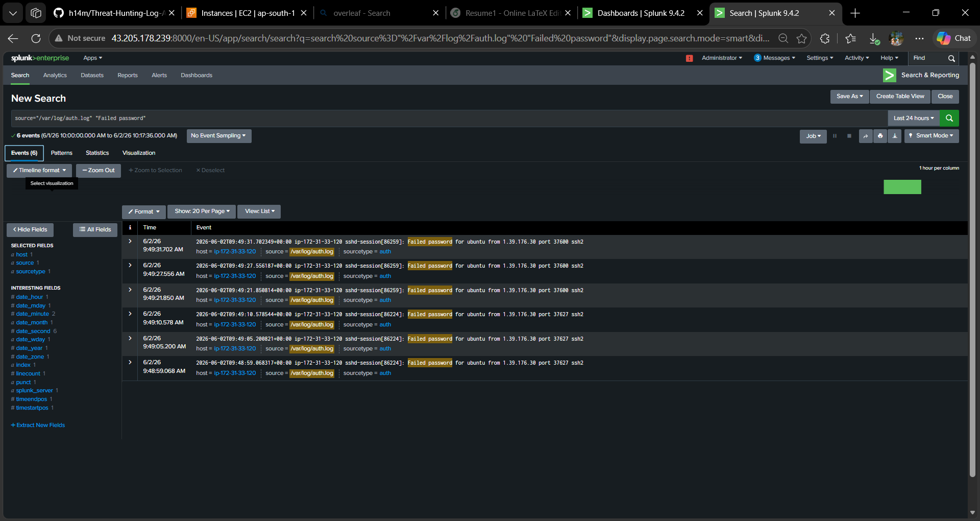The width and height of the screenshot is (980, 521).
Task: Bookmark this page with star icon
Action: [x=801, y=38]
